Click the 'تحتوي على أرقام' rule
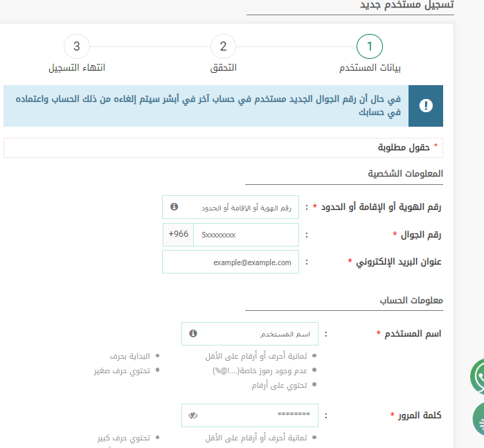 coord(279,385)
